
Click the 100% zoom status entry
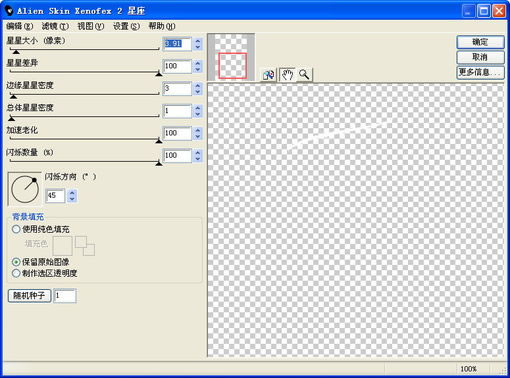(x=468, y=369)
